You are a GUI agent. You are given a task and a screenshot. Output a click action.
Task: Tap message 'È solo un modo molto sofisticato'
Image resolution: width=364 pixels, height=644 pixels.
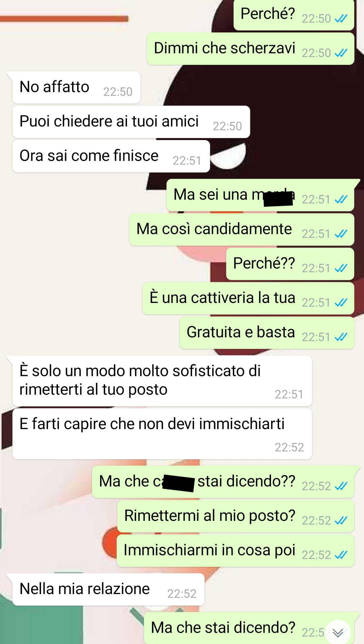pyautogui.click(x=162, y=381)
